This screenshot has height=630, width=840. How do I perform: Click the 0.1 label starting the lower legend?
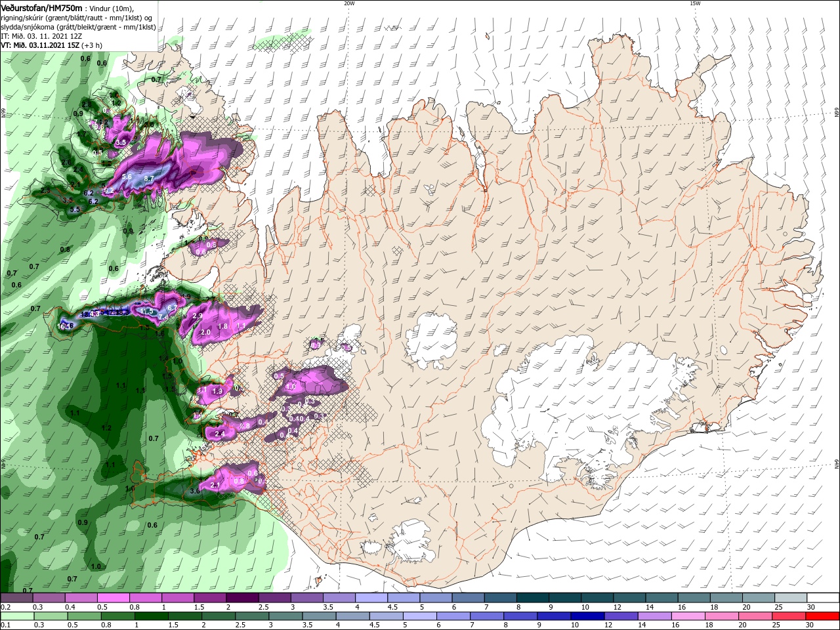point(6,625)
